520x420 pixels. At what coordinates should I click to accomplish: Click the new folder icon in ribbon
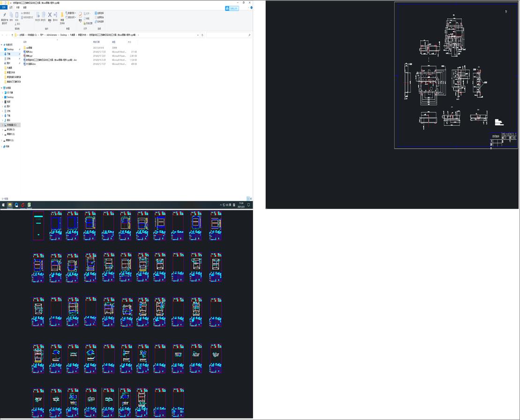click(62, 15)
